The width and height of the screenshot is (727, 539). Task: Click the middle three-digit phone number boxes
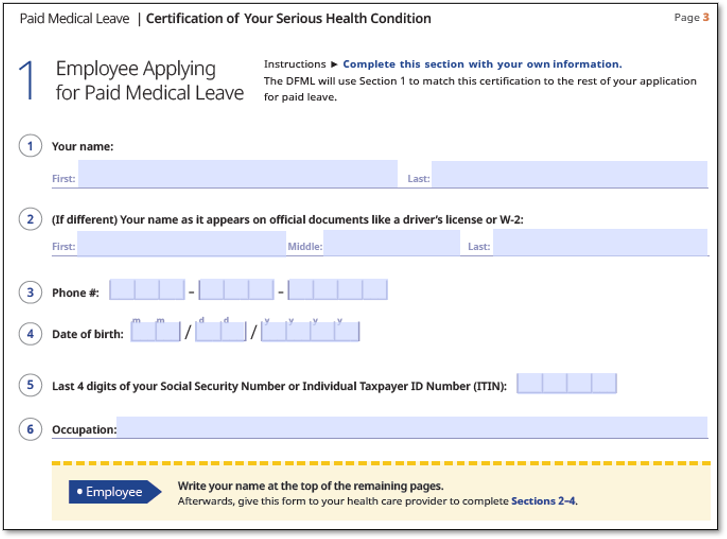(236, 291)
